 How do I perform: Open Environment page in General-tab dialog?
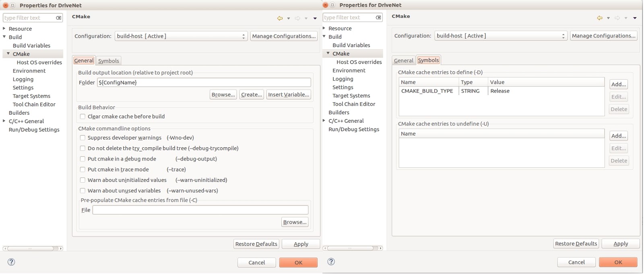(x=29, y=71)
